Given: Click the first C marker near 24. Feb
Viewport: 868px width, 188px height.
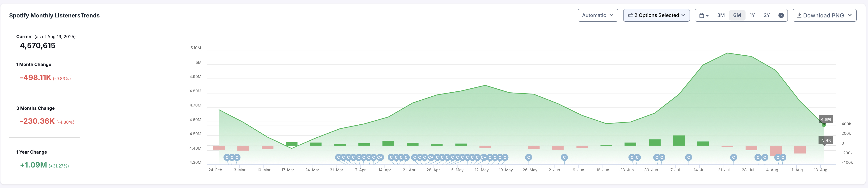Looking at the screenshot, I should (227, 157).
